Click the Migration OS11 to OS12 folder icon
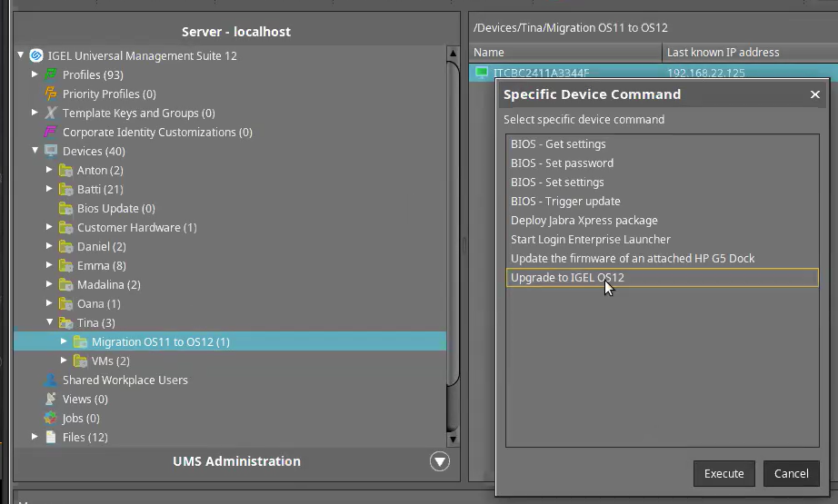The height and width of the screenshot is (504, 838). click(x=80, y=341)
